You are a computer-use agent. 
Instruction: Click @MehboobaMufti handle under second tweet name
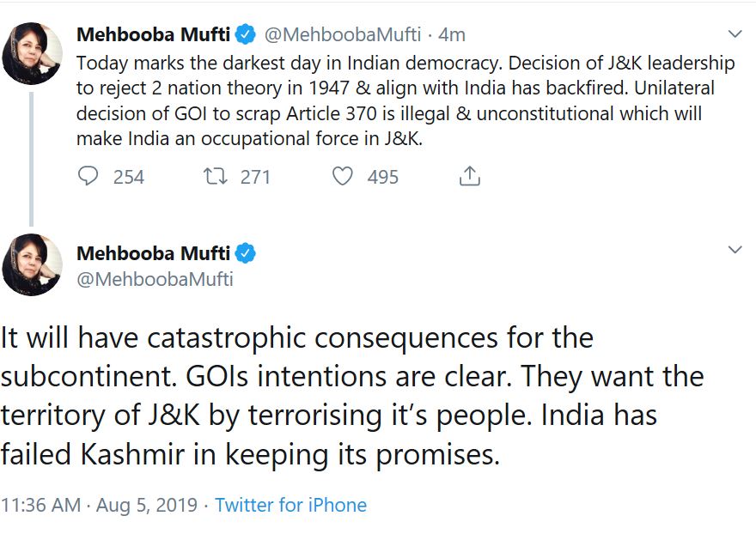click(155, 279)
